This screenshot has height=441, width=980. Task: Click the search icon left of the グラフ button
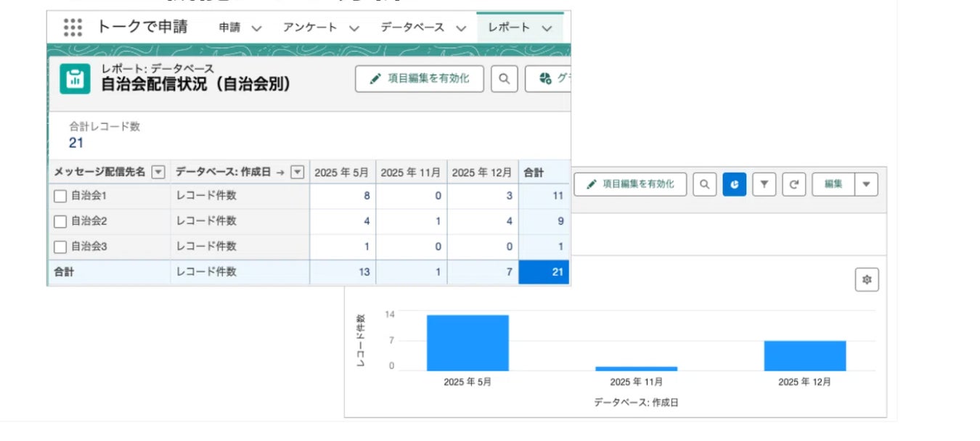[505, 78]
